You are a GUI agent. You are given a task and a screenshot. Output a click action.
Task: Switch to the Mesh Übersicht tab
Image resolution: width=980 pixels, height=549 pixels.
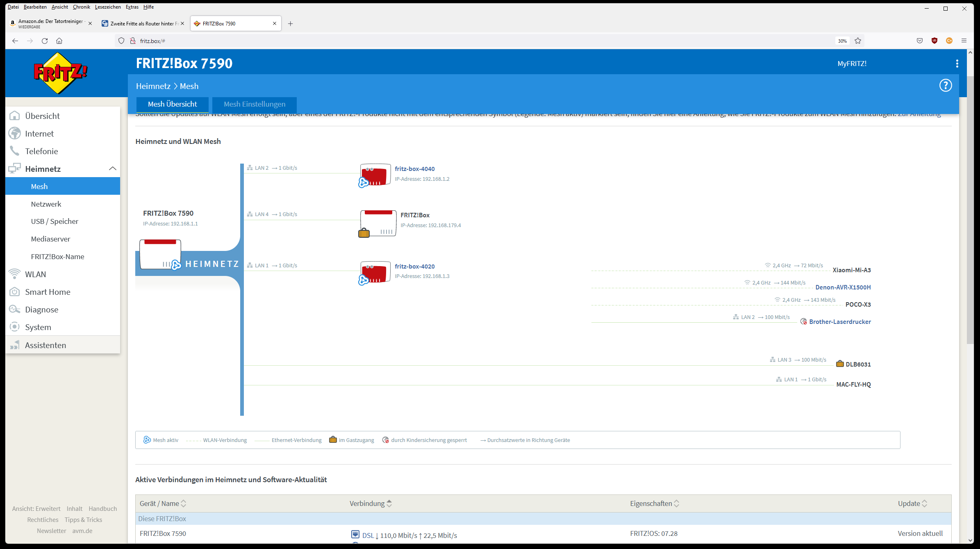[173, 105]
